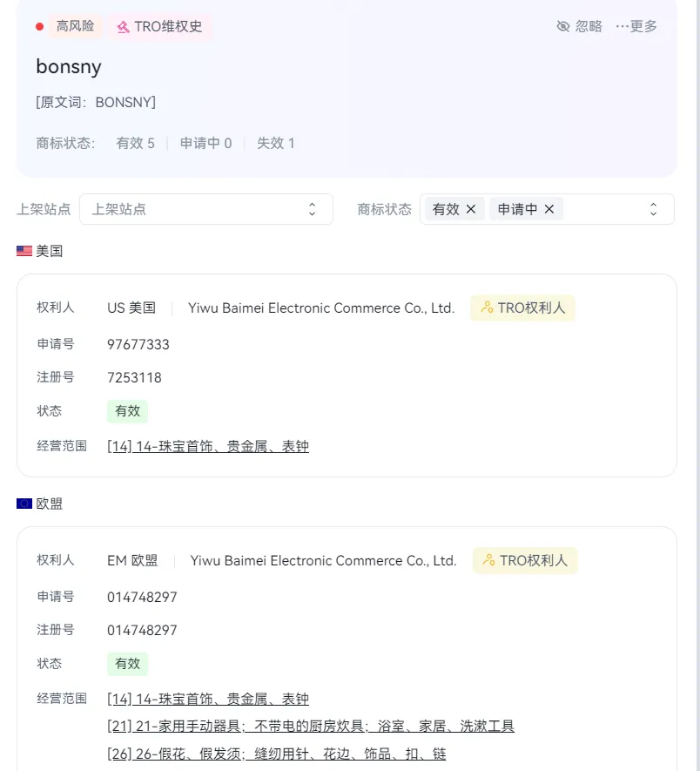
Task: Click the 有效 5 trademark status count
Action: [x=135, y=143]
